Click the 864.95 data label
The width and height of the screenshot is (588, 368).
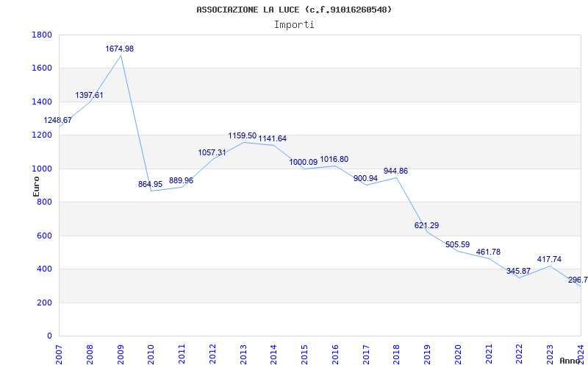tap(150, 184)
